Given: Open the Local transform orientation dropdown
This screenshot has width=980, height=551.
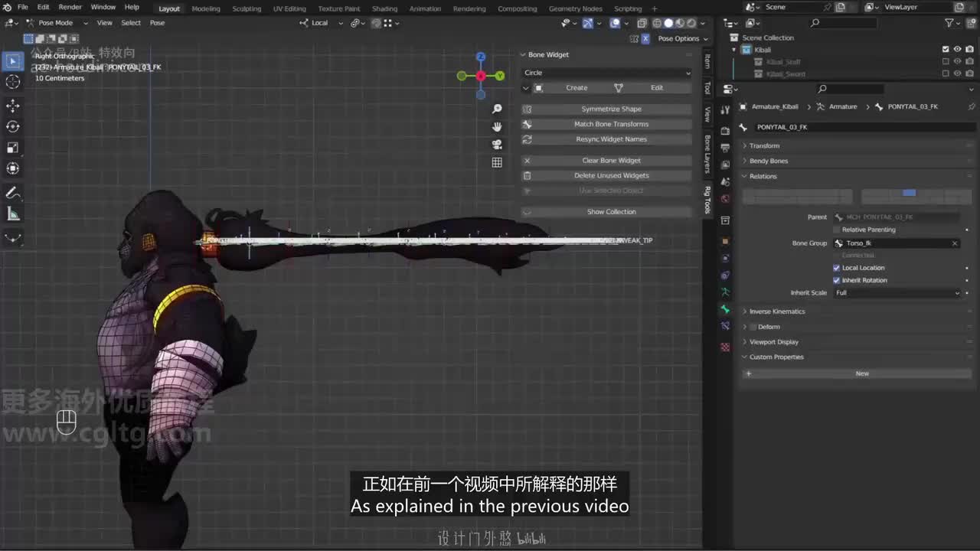Looking at the screenshot, I should [x=320, y=23].
